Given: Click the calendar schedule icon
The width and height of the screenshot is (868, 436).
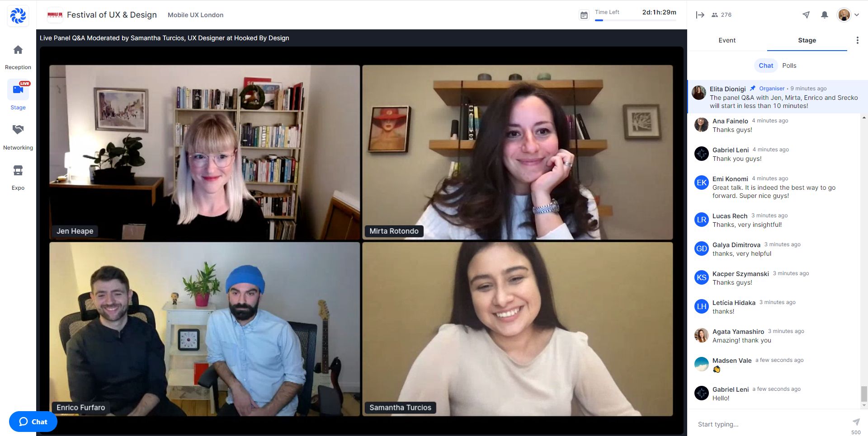Looking at the screenshot, I should coord(584,15).
